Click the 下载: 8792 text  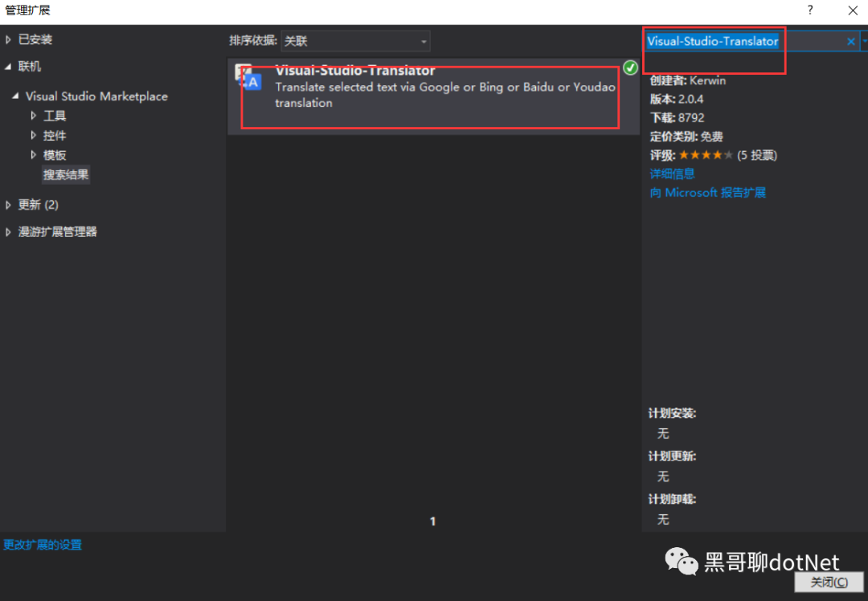[x=677, y=118]
